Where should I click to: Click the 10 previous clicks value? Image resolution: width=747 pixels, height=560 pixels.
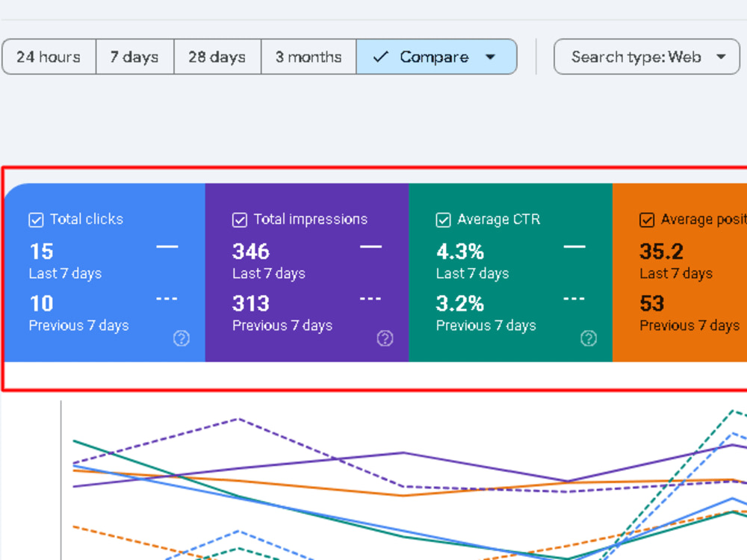tap(41, 303)
